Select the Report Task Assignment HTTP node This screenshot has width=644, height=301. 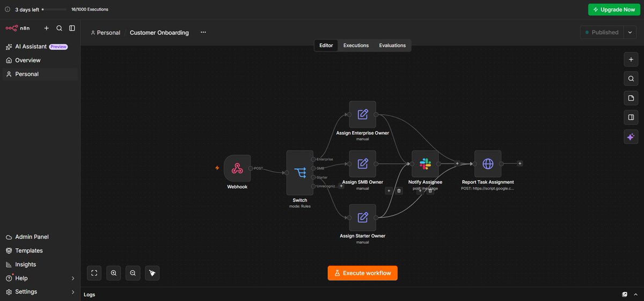(x=488, y=163)
